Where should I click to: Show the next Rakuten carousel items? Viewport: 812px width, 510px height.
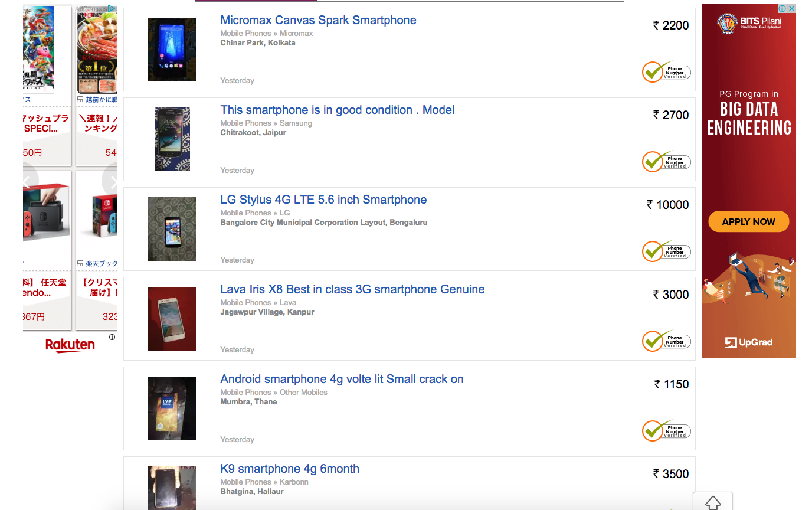click(x=111, y=181)
